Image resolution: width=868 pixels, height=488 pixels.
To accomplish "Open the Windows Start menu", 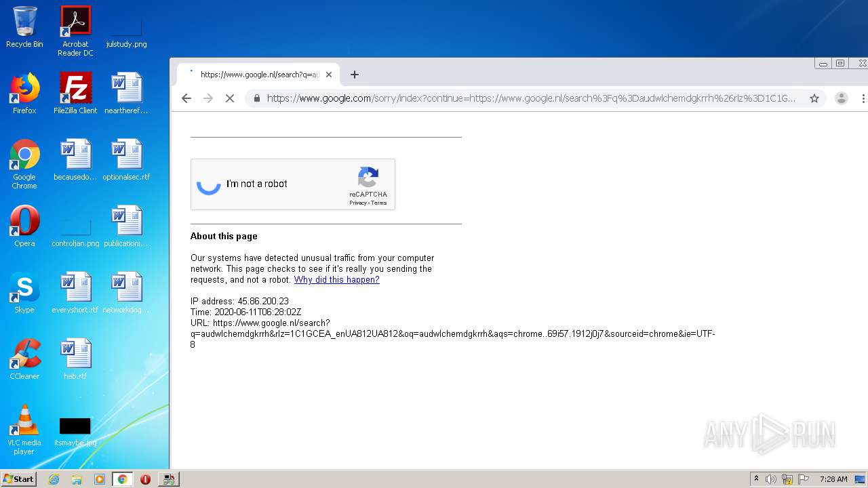I will [x=19, y=479].
